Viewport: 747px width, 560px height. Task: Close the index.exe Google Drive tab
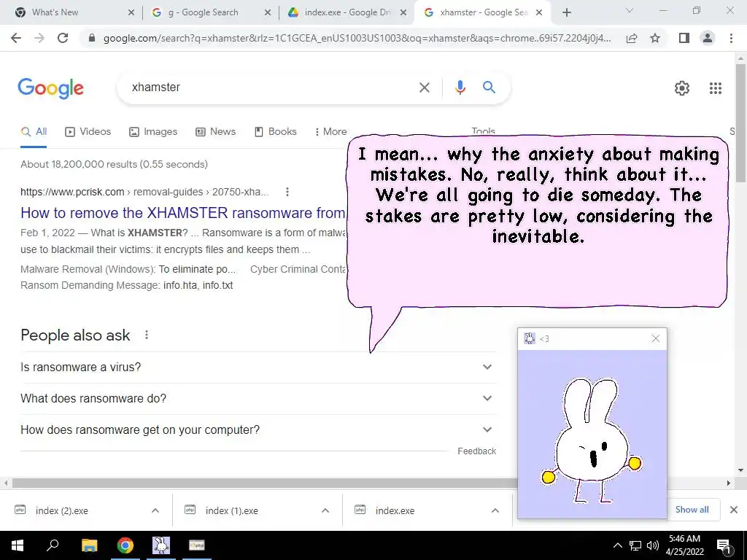coord(403,13)
